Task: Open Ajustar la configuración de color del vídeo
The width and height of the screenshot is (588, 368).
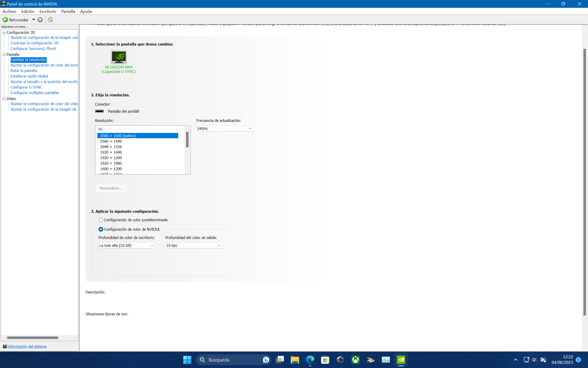Action: [x=44, y=104]
